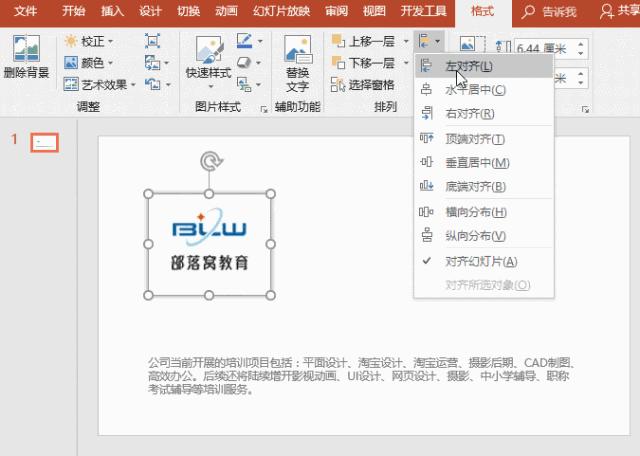
Task: Click the Send Backward (下移一层) button
Action: point(363,63)
